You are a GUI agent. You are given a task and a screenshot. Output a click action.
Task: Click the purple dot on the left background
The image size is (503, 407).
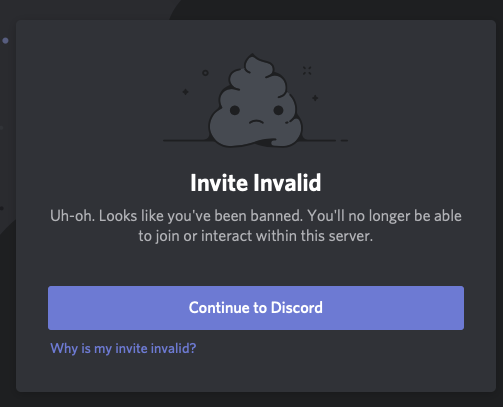pyautogui.click(x=5, y=41)
